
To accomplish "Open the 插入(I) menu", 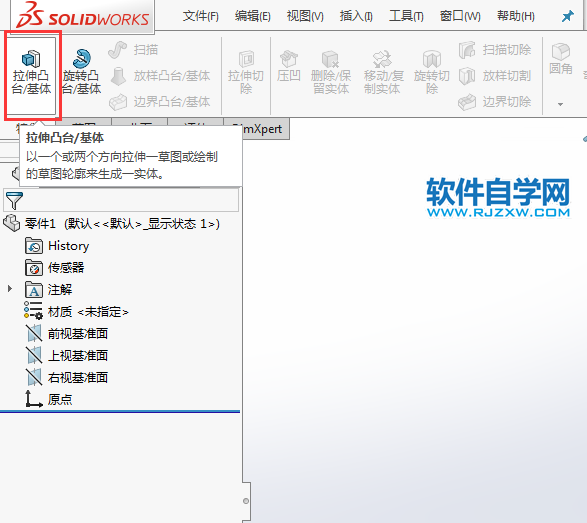I will pyautogui.click(x=356, y=16).
